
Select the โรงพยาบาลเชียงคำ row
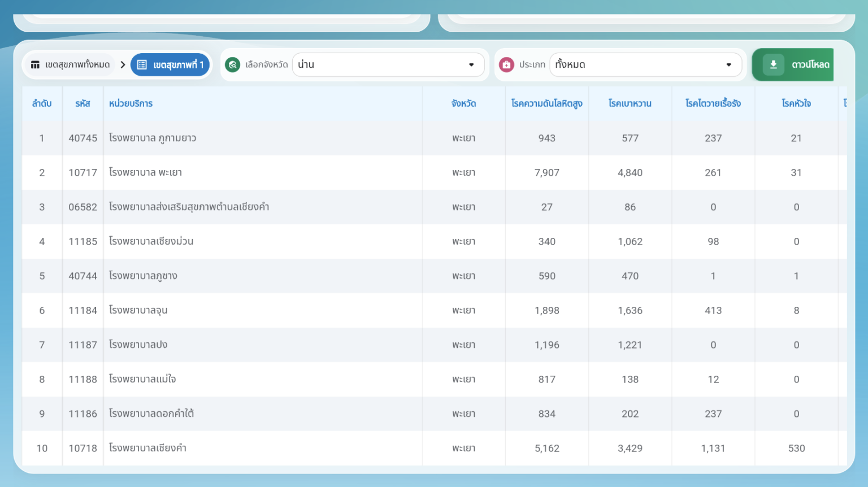[147, 449]
